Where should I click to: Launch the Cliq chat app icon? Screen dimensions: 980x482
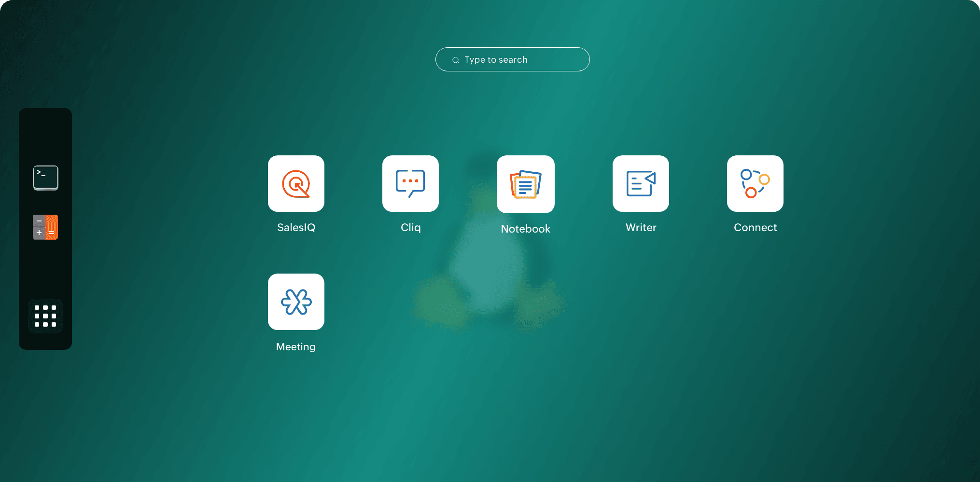pos(410,183)
